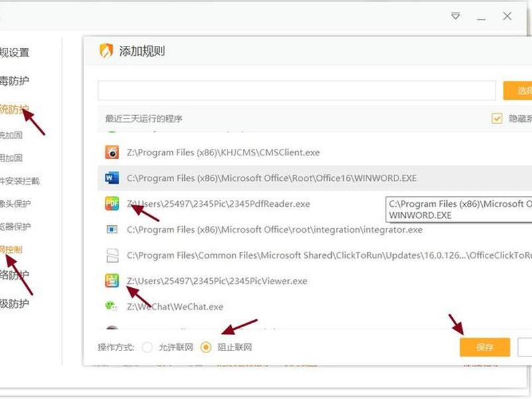
Task: Click the program path input field
Action: [297, 90]
